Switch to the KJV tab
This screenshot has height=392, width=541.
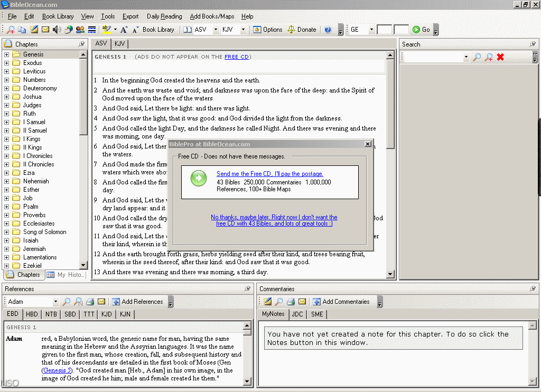click(120, 44)
